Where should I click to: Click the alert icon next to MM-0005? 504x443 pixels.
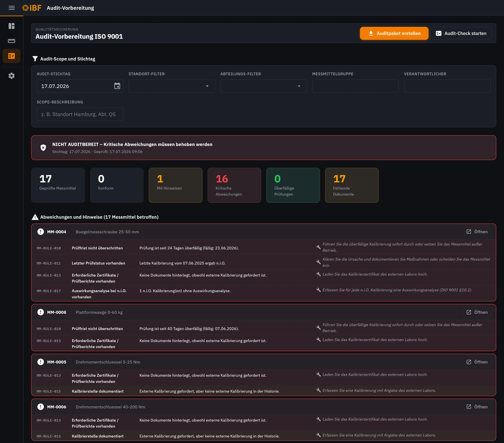click(x=40, y=362)
